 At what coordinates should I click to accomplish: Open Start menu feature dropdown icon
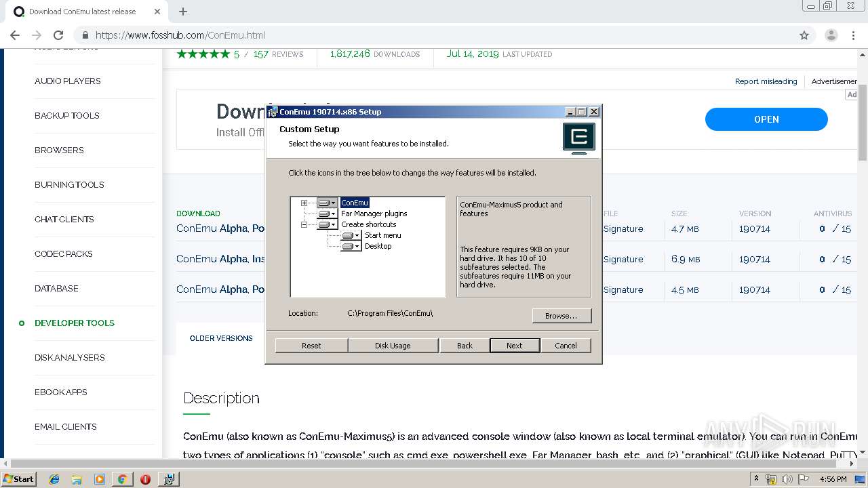coord(351,235)
